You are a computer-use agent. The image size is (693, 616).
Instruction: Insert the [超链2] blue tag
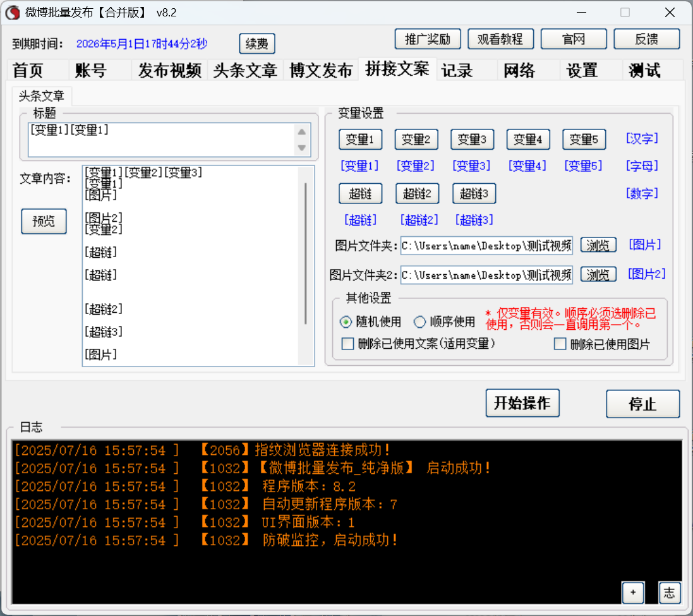click(x=419, y=220)
